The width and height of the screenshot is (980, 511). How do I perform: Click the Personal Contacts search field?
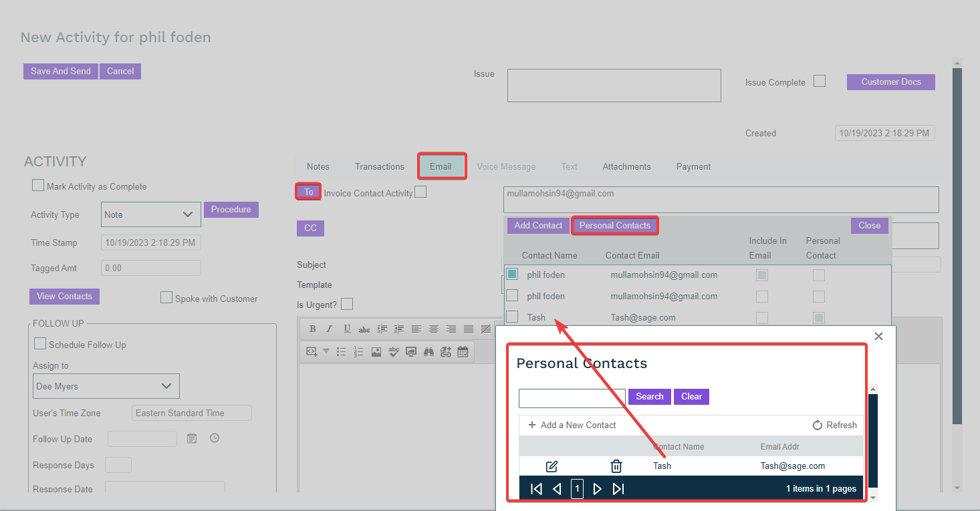tap(572, 397)
